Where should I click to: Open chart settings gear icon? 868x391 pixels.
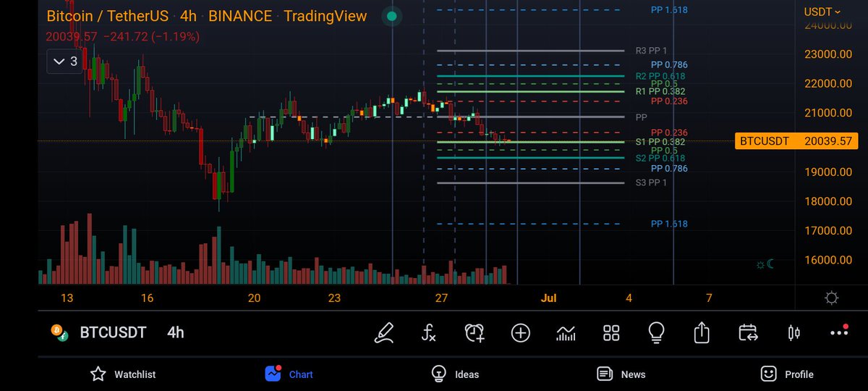pos(832,298)
